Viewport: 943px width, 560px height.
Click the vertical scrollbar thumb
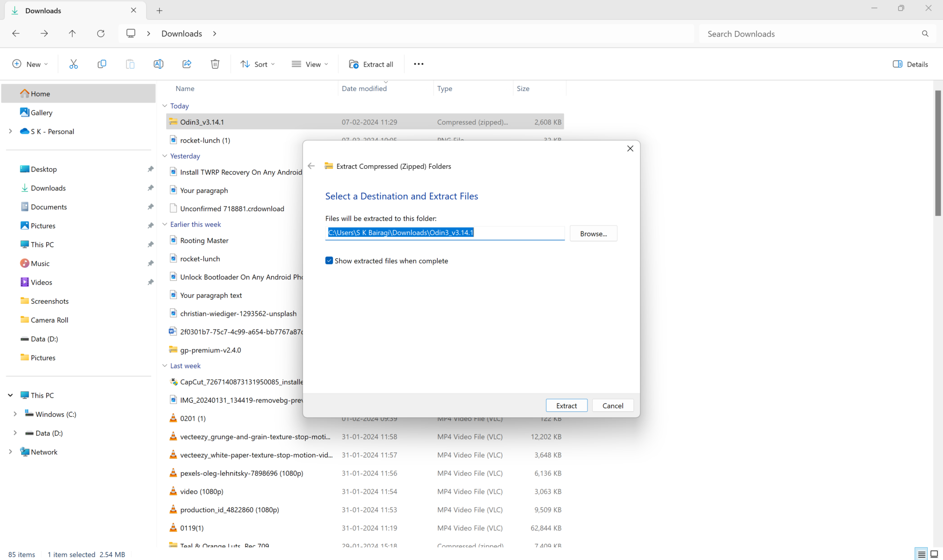pos(938,153)
